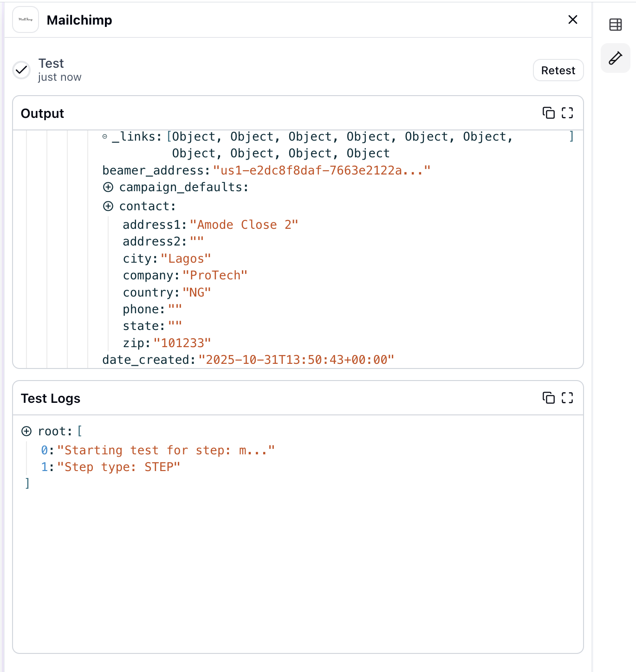Select the test tube sidebar icon
The height and width of the screenshot is (672, 636).
pyautogui.click(x=615, y=58)
